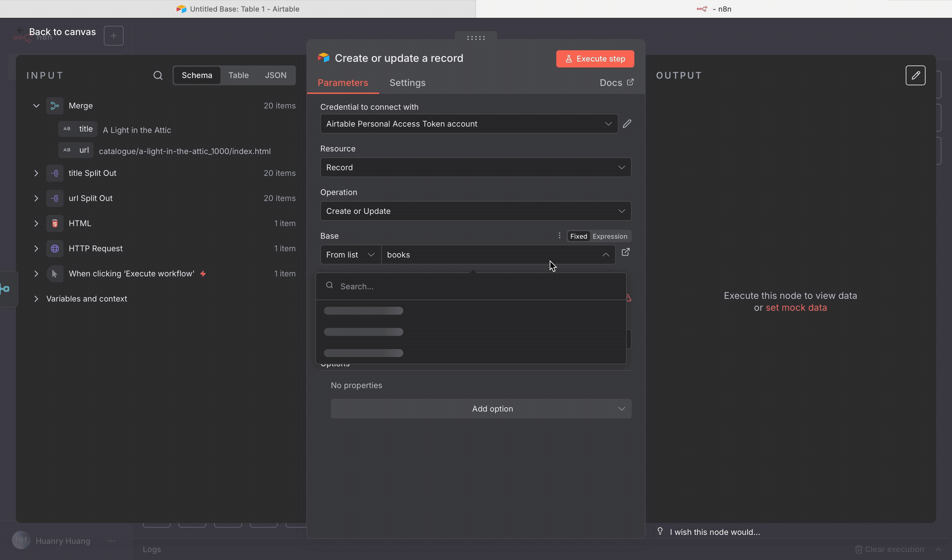Click the title Split Out node icon
The height and width of the screenshot is (560, 952).
click(x=55, y=173)
